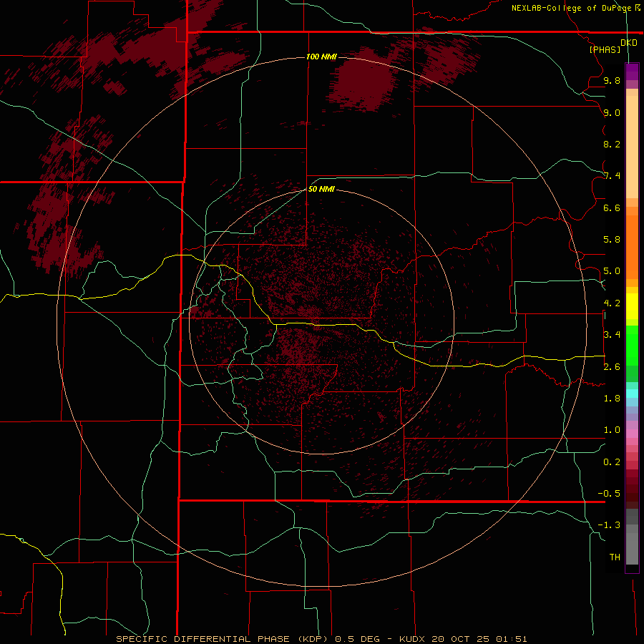Screen dimensions: 644x644
Task: Pick the bright green color bar segment
Action: (632, 345)
